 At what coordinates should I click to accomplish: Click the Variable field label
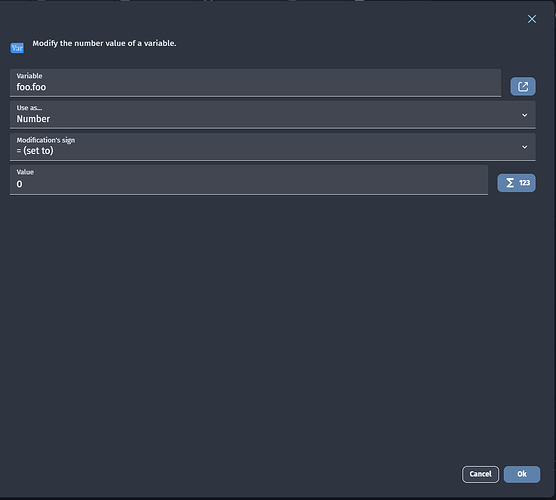[29, 76]
